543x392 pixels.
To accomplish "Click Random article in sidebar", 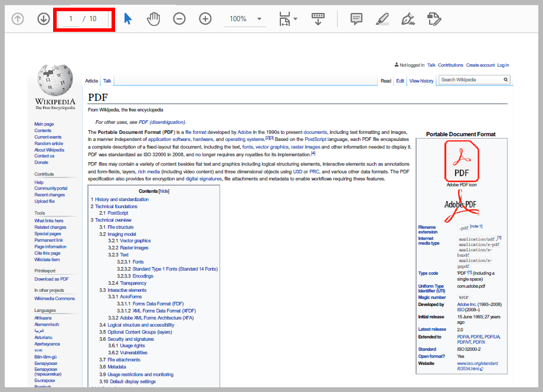I will [48, 143].
